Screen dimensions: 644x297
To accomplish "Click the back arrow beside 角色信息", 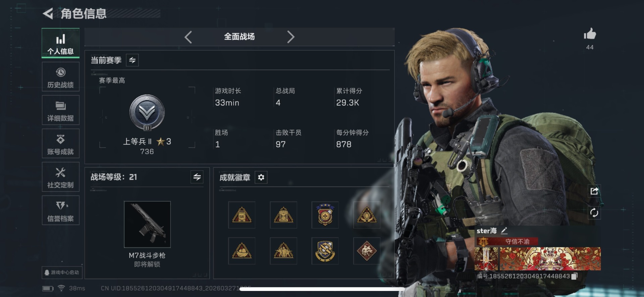I will [x=48, y=14].
